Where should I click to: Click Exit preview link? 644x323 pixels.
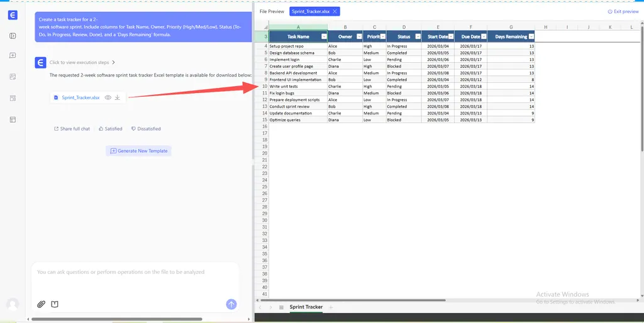[x=623, y=11]
